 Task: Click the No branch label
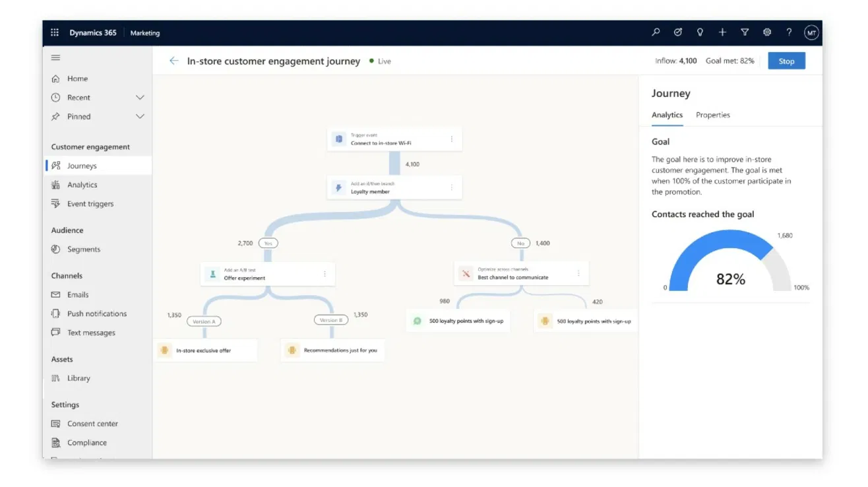coord(520,243)
